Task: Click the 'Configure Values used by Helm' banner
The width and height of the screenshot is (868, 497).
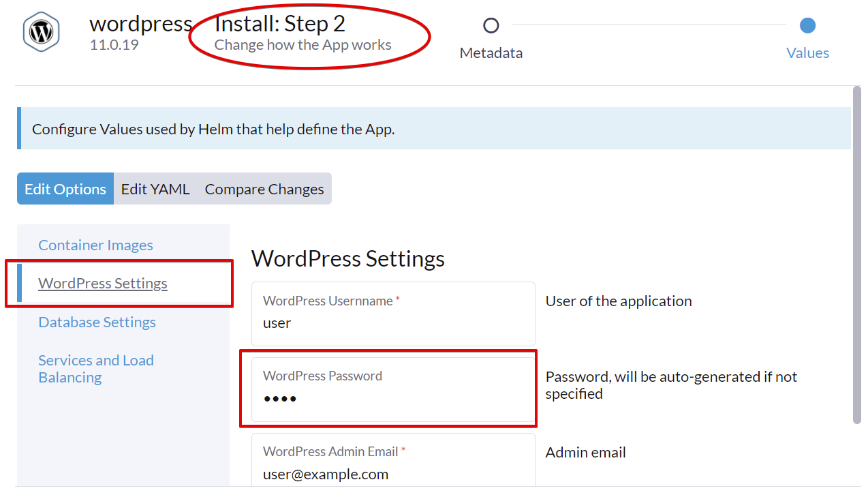Action: [434, 128]
